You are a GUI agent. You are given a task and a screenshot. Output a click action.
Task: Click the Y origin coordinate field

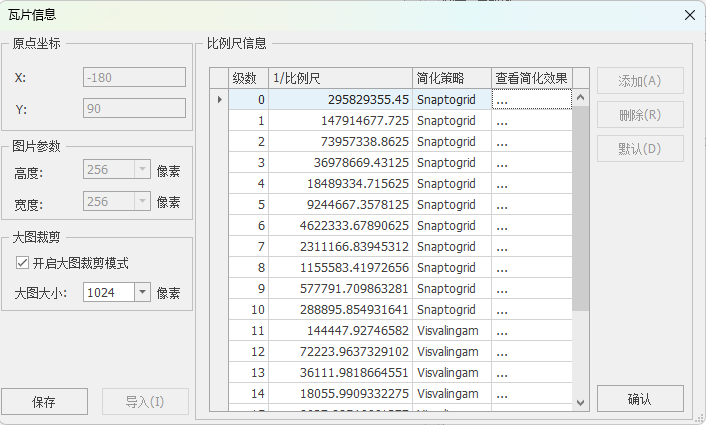tap(134, 109)
